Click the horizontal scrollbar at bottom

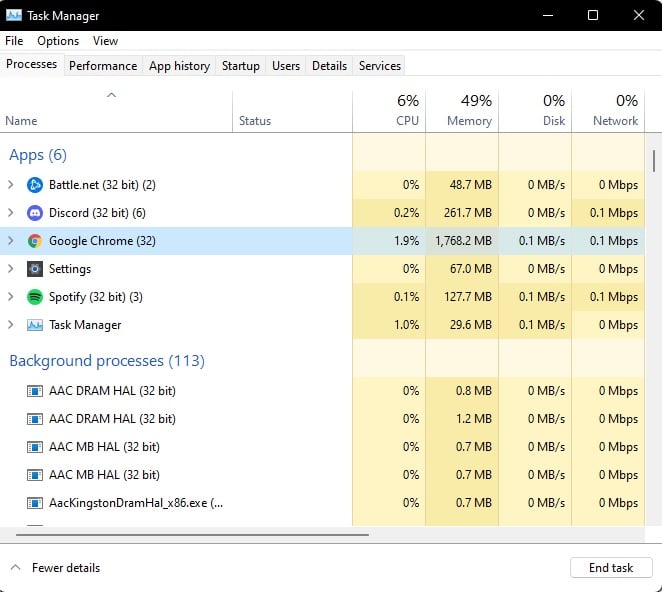pos(193,535)
